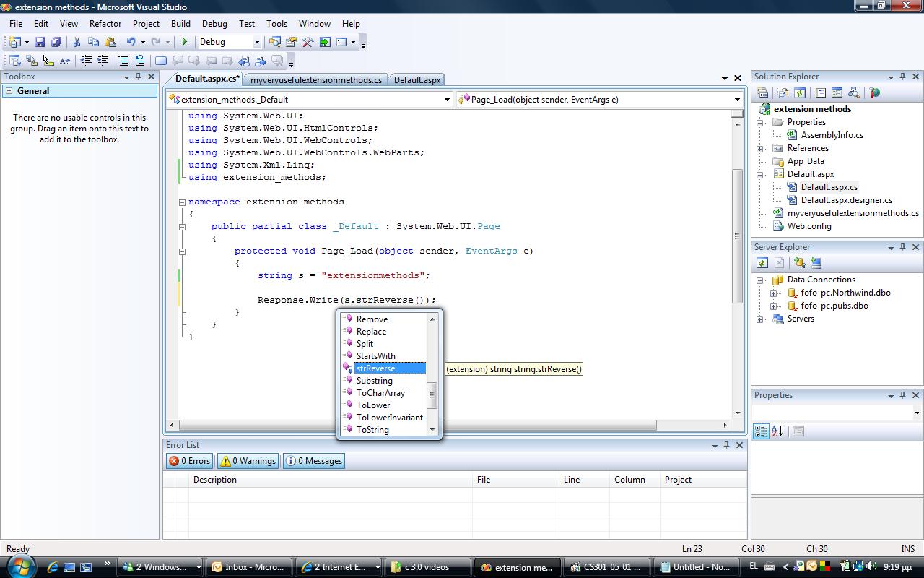Open the Refactor menu

pos(105,24)
